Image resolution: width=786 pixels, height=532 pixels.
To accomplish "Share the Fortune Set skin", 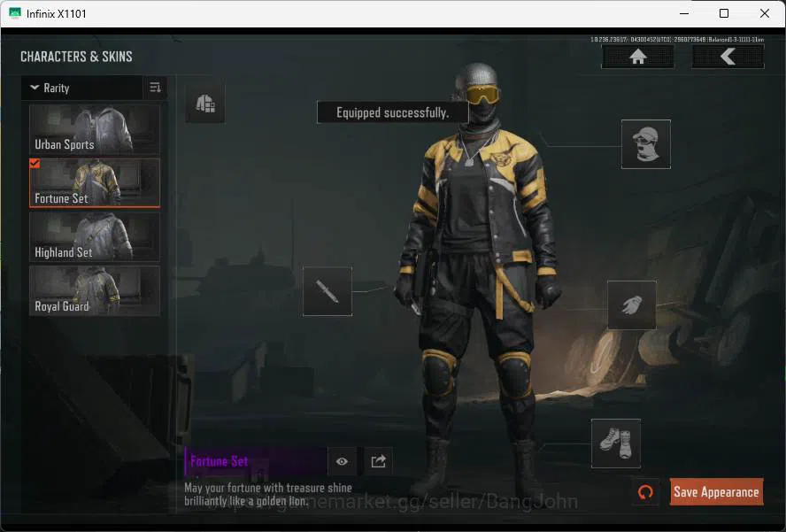I will coord(379,461).
